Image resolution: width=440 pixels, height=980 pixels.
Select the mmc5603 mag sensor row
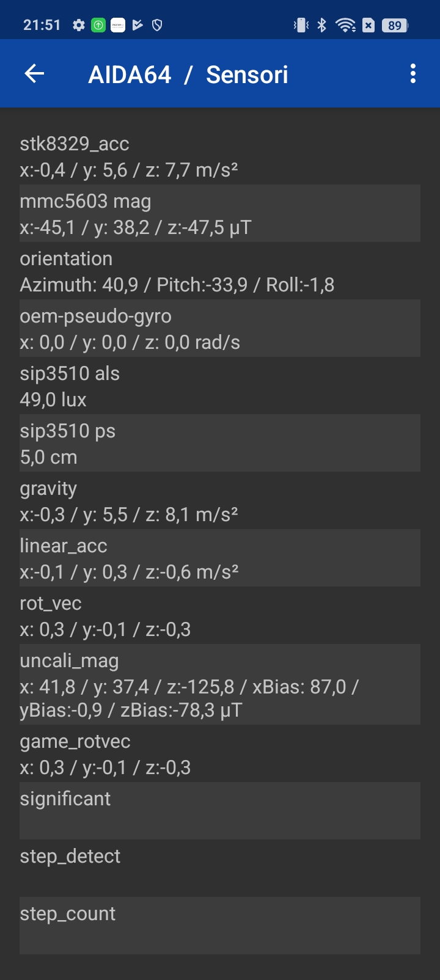point(220,213)
